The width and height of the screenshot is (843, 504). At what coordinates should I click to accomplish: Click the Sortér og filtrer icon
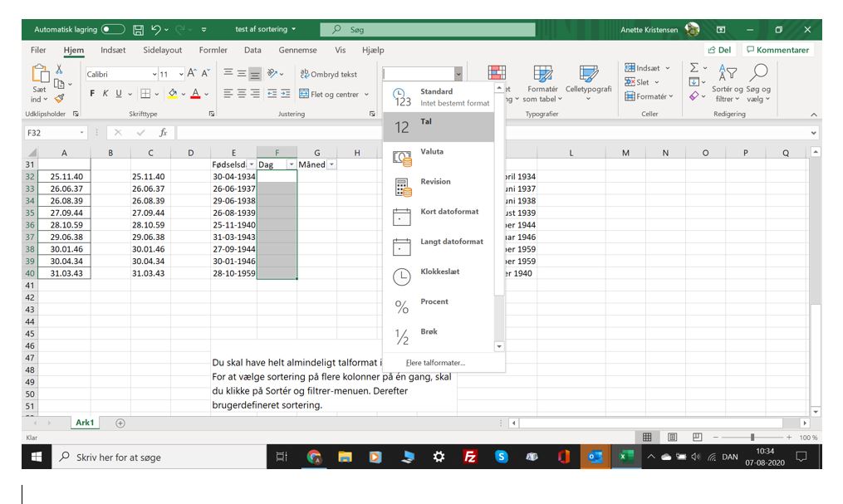pos(728,72)
